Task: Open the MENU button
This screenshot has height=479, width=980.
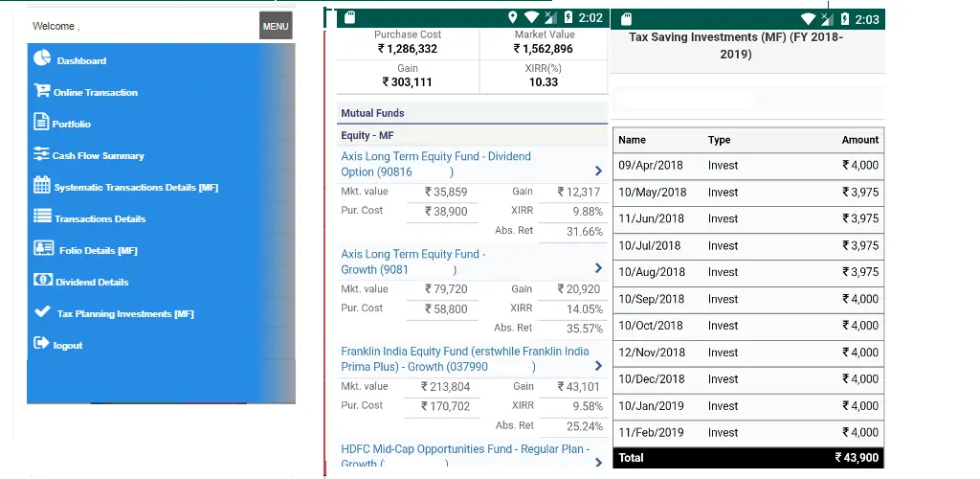Action: coord(276,26)
